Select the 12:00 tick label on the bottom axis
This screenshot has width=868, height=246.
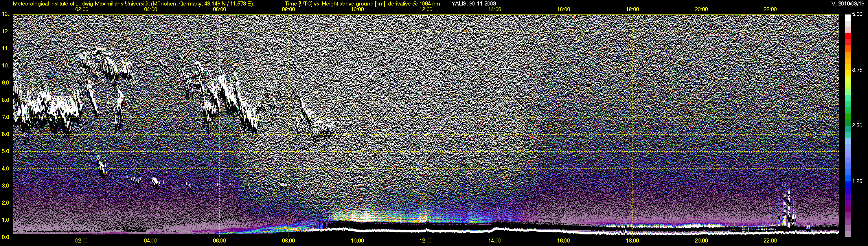pyautogui.click(x=426, y=241)
